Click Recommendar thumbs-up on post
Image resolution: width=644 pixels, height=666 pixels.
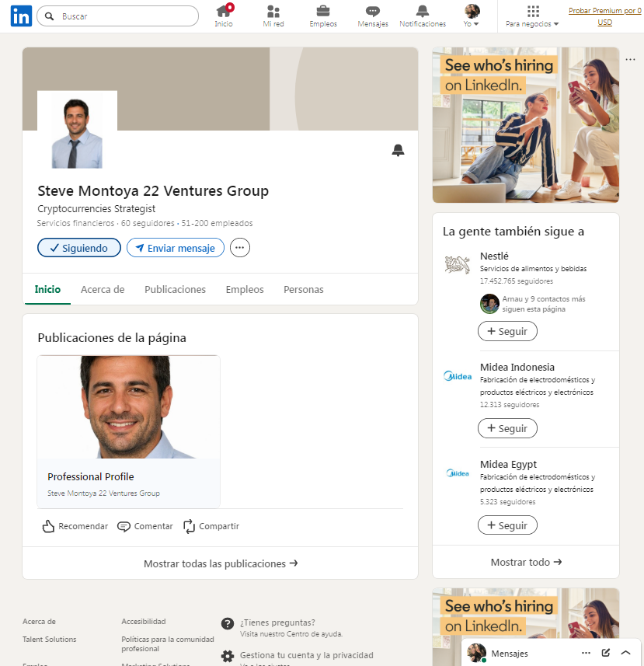pos(75,526)
